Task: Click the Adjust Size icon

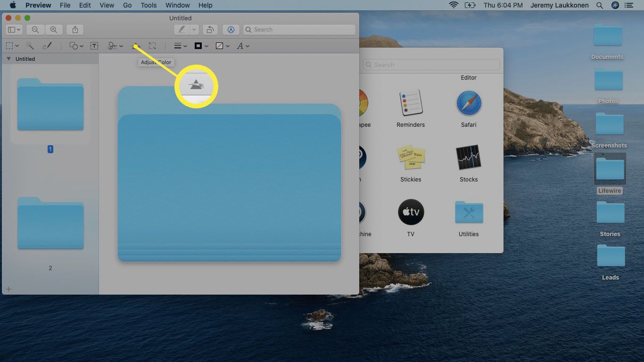Action: 152,46
